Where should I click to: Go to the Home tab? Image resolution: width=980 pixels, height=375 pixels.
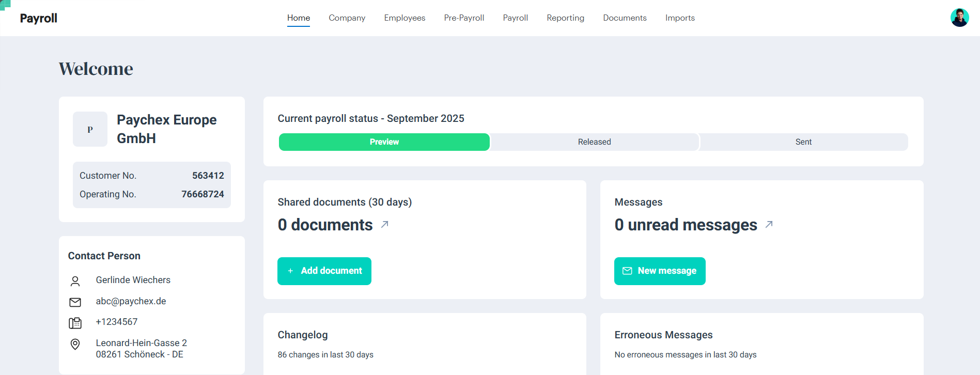299,18
